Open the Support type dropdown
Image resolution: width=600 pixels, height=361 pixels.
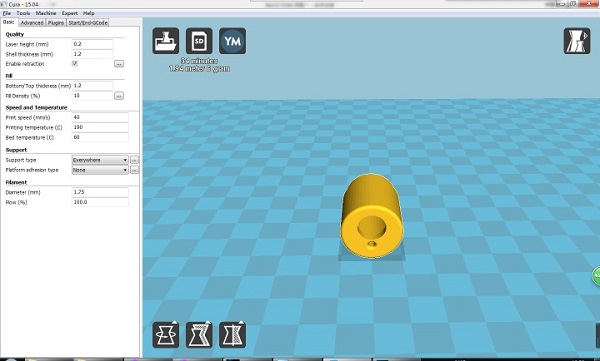click(100, 160)
